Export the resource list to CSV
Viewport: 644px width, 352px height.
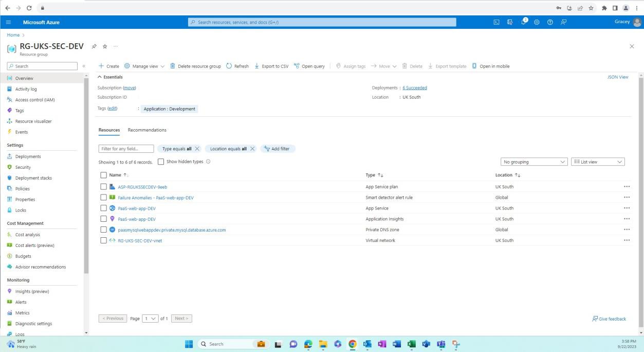271,66
